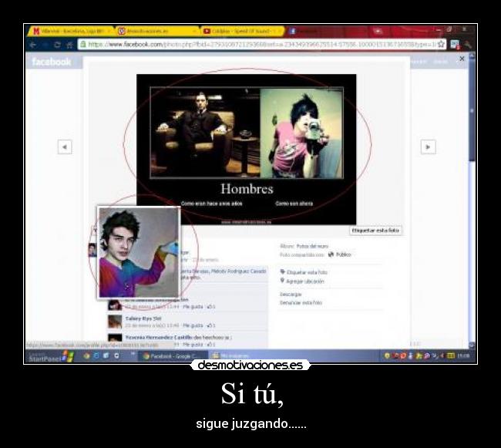Screen dimensions: 501x448
Task: Click the Chrome home icon
Action: [69, 45]
